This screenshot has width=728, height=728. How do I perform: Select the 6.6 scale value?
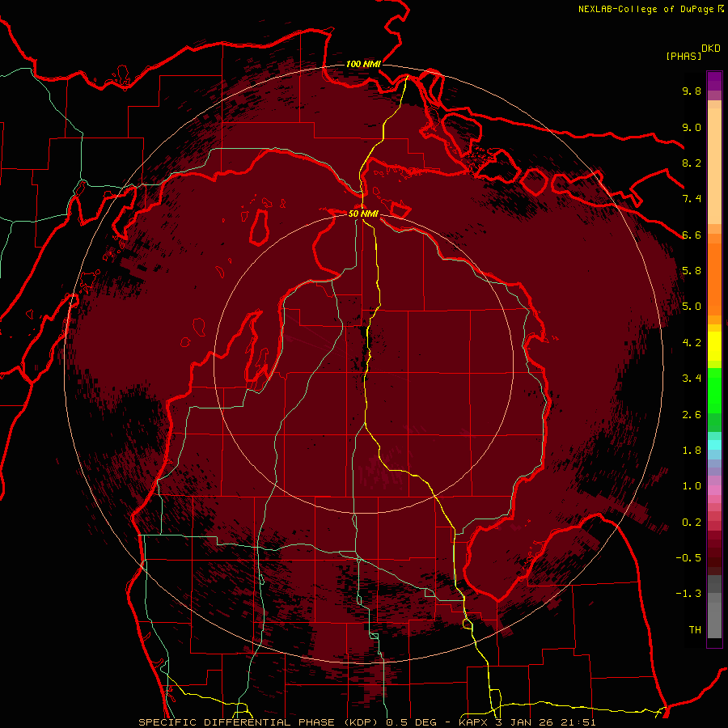(x=692, y=235)
